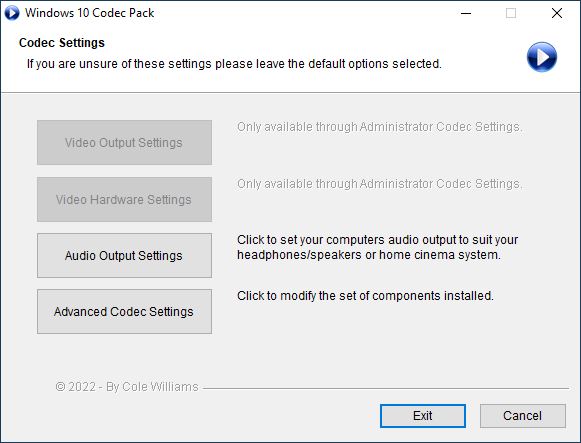
Task: Click the 2022 Cole Williams copyright text
Action: 127,387
